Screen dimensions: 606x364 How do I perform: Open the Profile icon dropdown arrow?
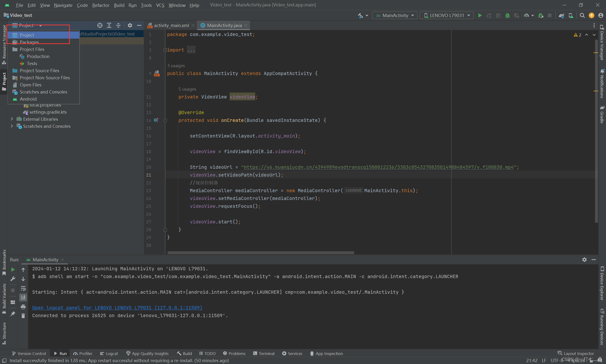coord(532,15)
